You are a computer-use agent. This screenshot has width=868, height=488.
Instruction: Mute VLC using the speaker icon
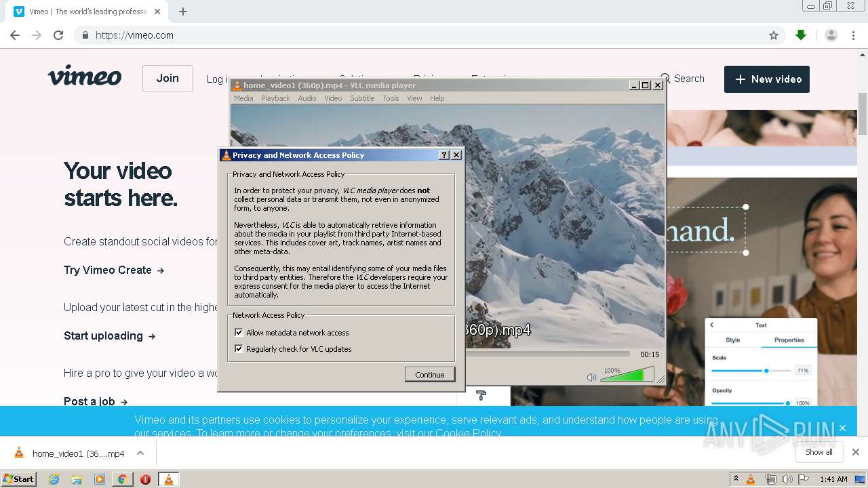591,377
